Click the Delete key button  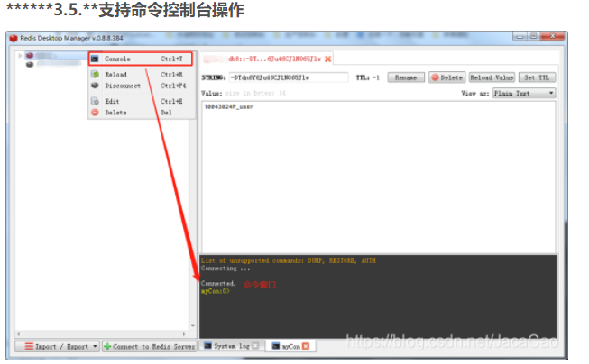[447, 77]
